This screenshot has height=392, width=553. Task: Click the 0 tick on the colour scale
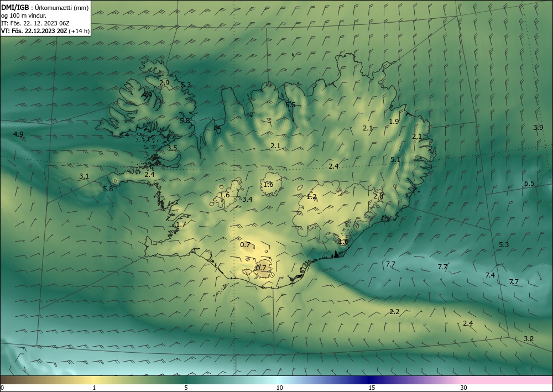tap(2, 388)
